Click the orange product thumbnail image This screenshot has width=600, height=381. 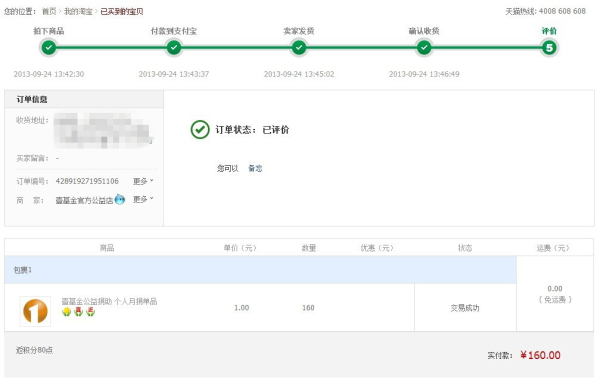click(x=35, y=311)
